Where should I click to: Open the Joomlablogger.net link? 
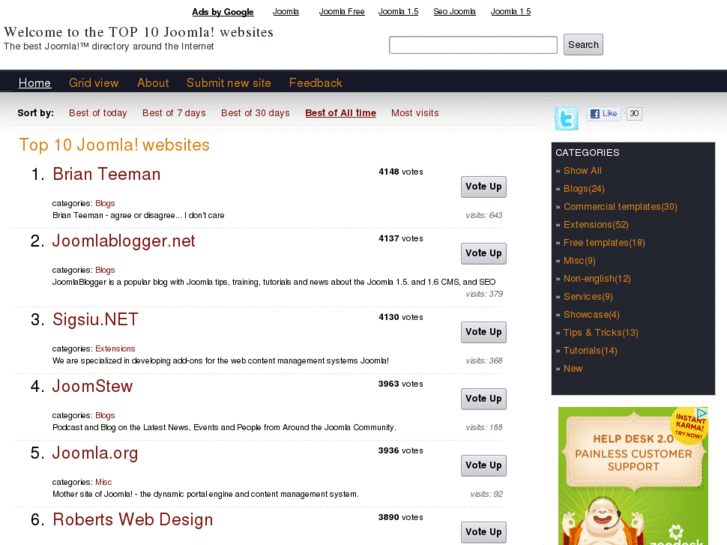click(124, 241)
